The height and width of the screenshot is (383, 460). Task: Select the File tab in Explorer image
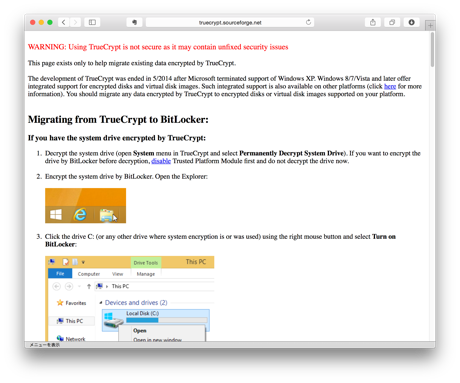pyautogui.click(x=60, y=273)
